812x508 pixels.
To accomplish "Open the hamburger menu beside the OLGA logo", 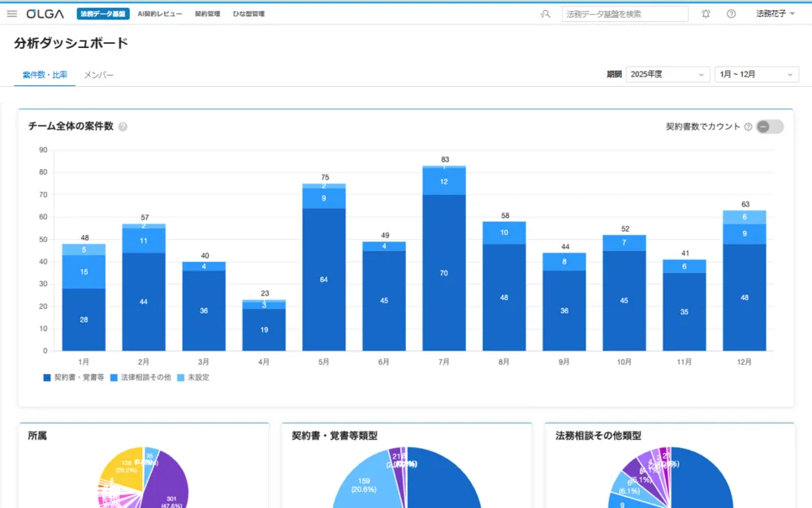I will point(11,14).
